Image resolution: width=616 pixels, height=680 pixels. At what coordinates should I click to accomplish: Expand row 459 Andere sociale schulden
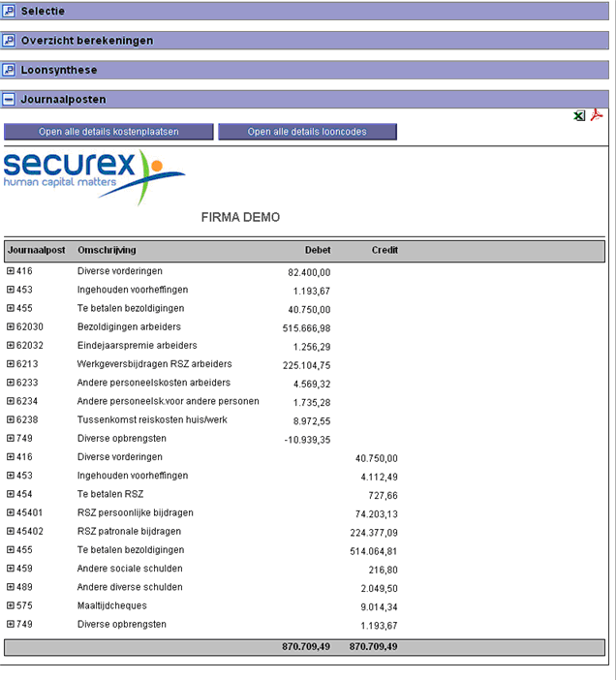pyautogui.click(x=11, y=569)
